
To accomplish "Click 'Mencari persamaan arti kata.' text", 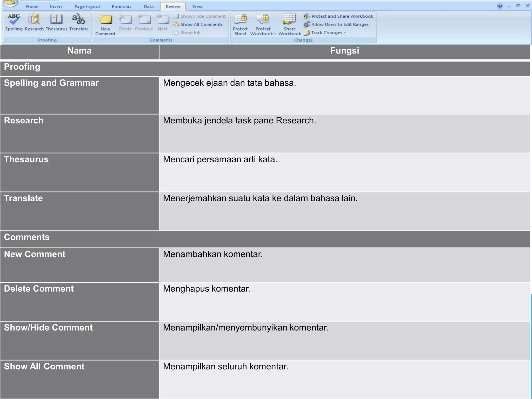I will (220, 159).
